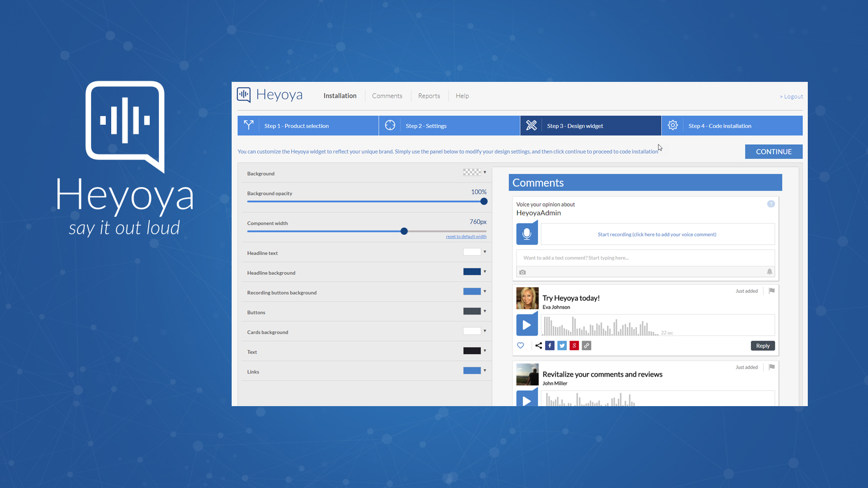Click John Miller's avatar photo

pos(527,375)
